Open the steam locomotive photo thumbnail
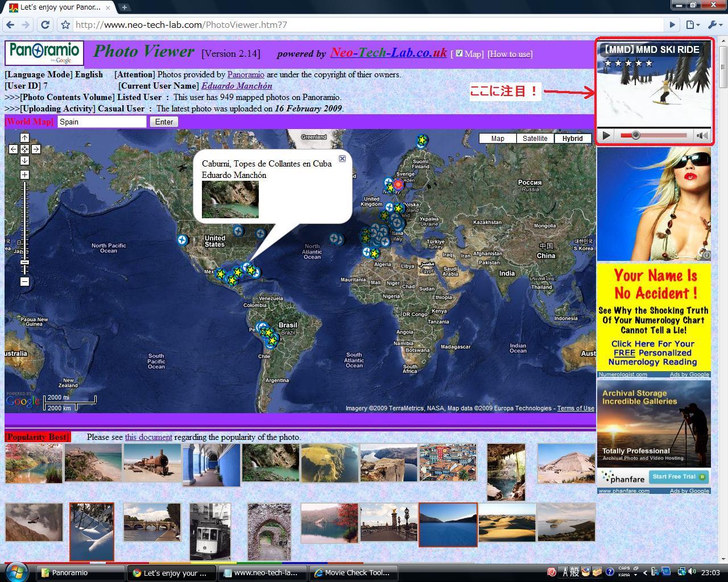The image size is (728, 582). point(152,463)
